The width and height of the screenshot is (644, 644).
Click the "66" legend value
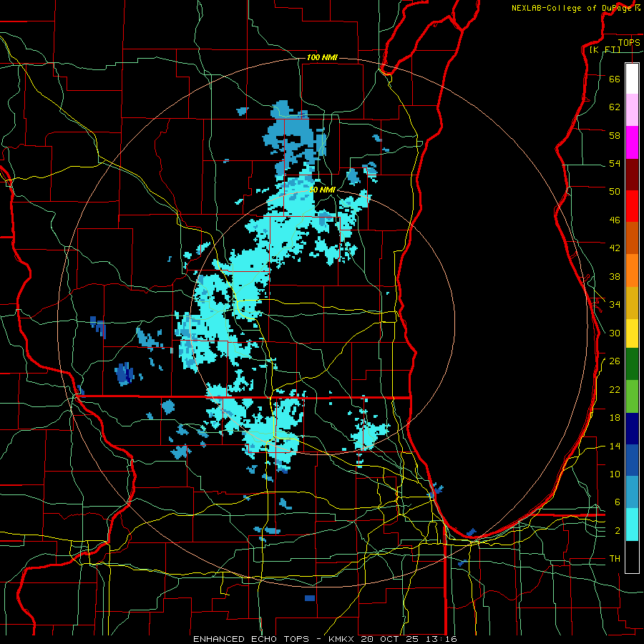615,79
